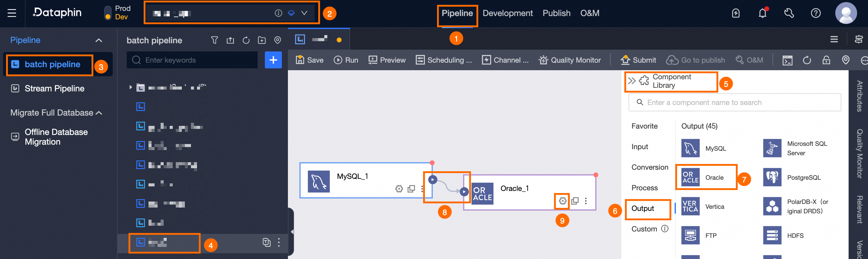Refresh the batch pipeline list
This screenshot has width=868, height=259.
pos(246,40)
